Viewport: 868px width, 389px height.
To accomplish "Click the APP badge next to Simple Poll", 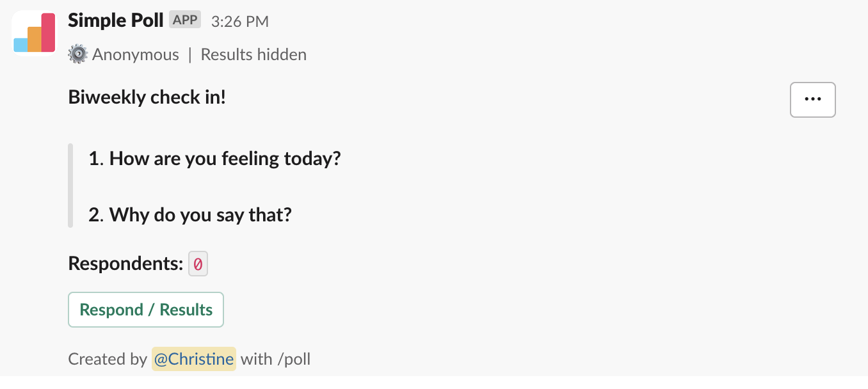I will [185, 20].
